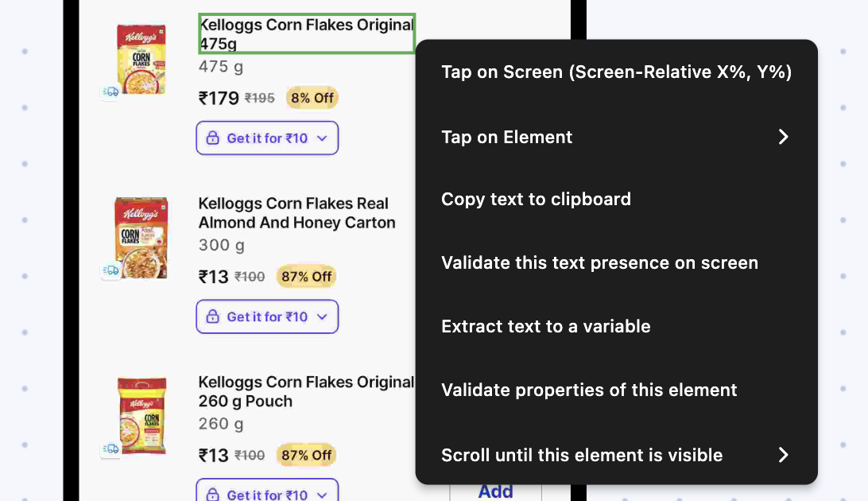Click delivery truck badge on Almond Honey Carton image
The image size is (868, 501).
pos(111,270)
